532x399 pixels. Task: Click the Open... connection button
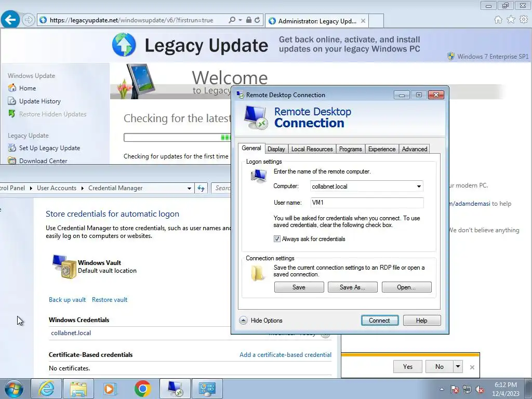pos(406,287)
